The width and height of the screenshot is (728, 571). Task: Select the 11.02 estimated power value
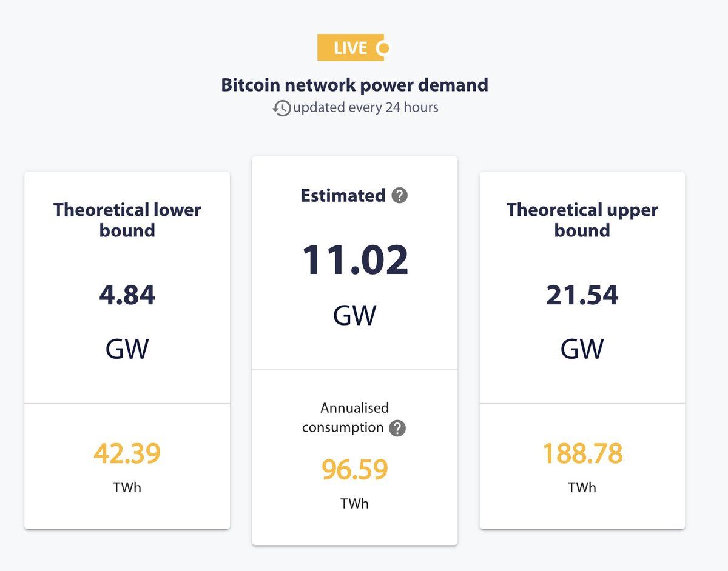[x=355, y=259]
